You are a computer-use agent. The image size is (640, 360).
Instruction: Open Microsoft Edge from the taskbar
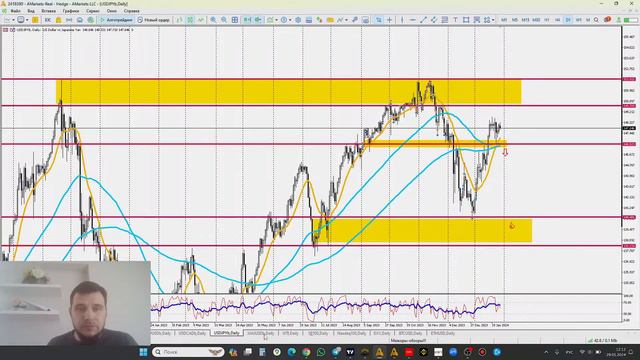point(291,352)
